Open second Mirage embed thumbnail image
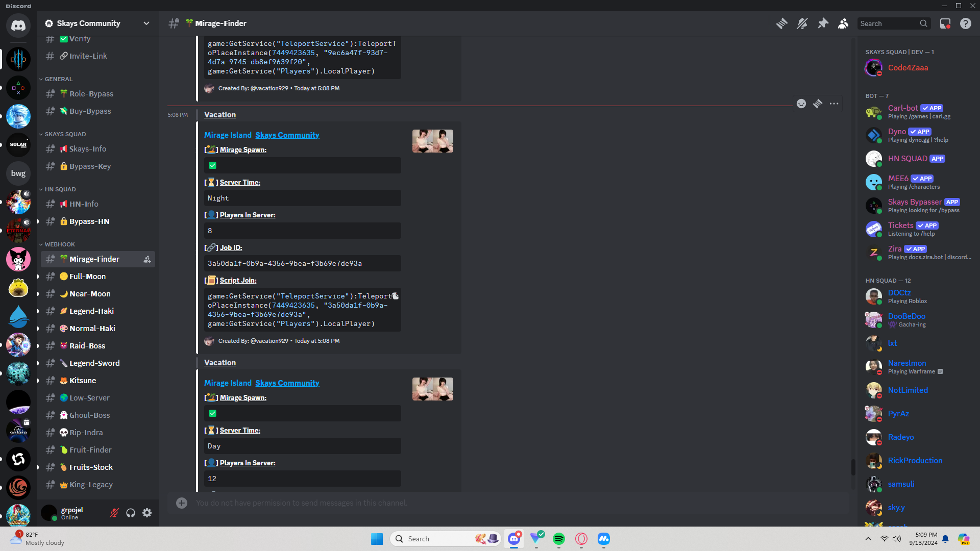The width and height of the screenshot is (980, 551). (x=433, y=389)
